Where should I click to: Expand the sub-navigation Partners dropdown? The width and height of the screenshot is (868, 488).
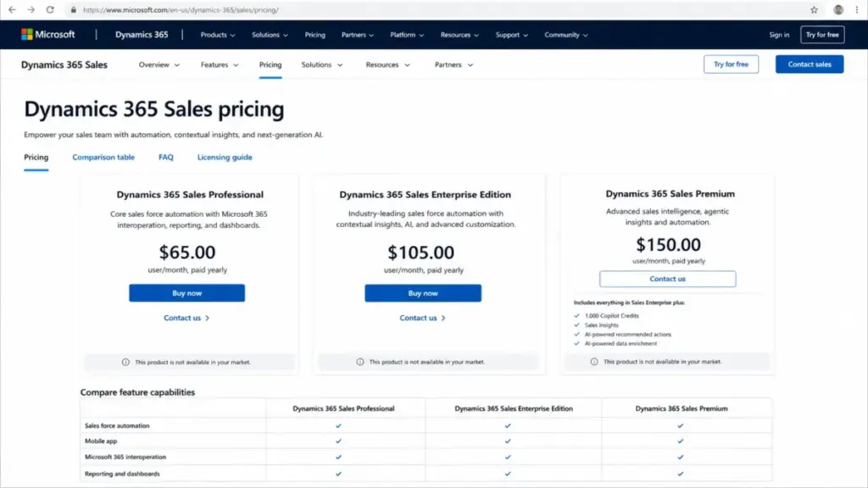(x=453, y=64)
